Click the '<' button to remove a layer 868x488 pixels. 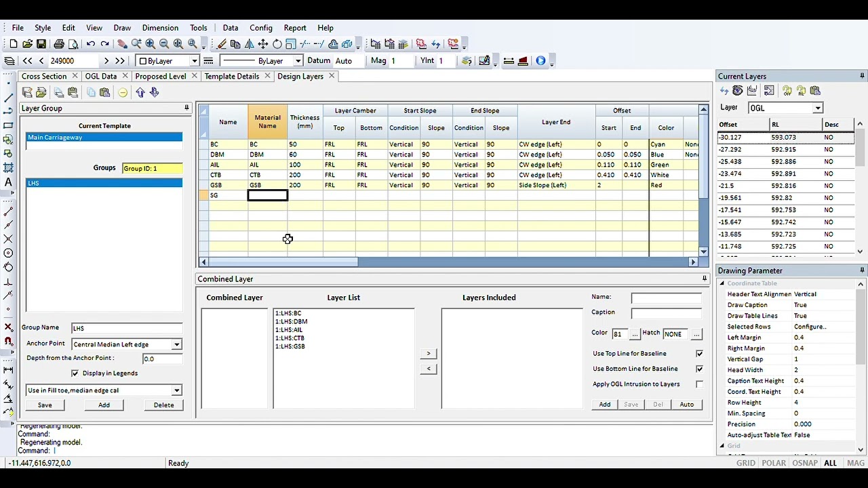point(428,369)
